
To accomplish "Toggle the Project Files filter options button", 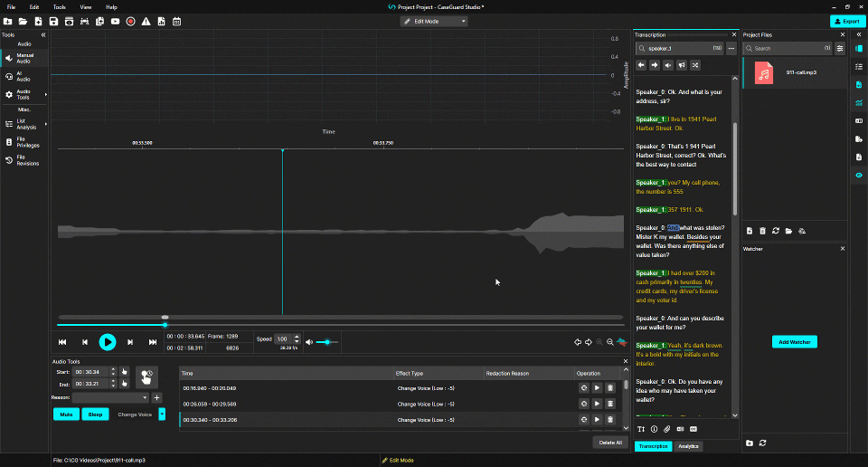I will pyautogui.click(x=840, y=48).
